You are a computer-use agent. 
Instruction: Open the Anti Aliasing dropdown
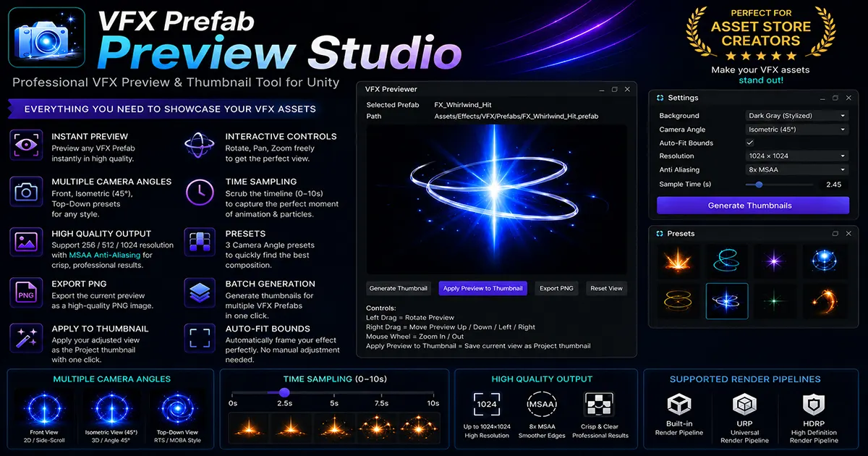point(796,169)
